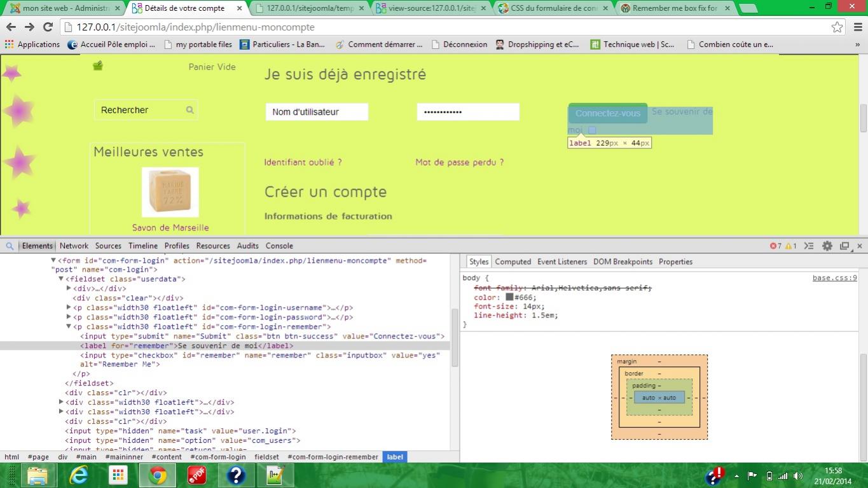Viewport: 868px width, 488px height.
Task: Click the volume speaker tray icon
Action: [798, 476]
